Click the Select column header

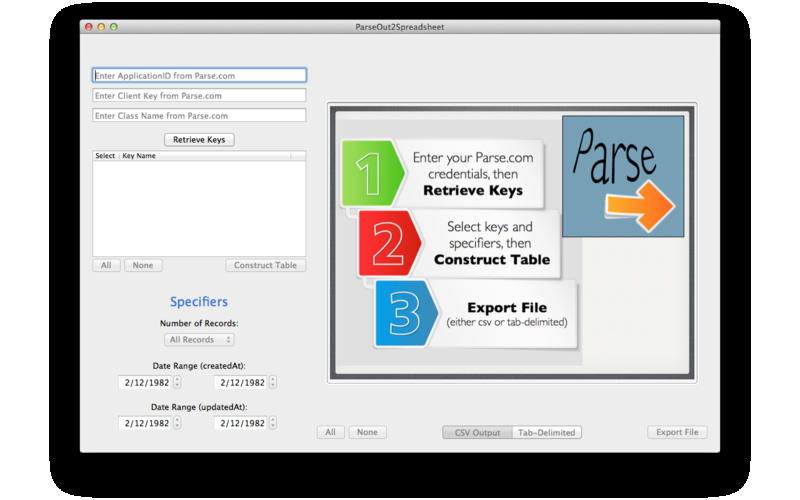tap(105, 156)
